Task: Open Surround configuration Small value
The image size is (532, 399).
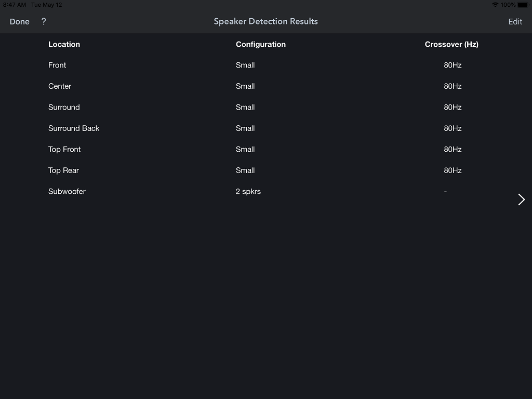Action: 245,107
